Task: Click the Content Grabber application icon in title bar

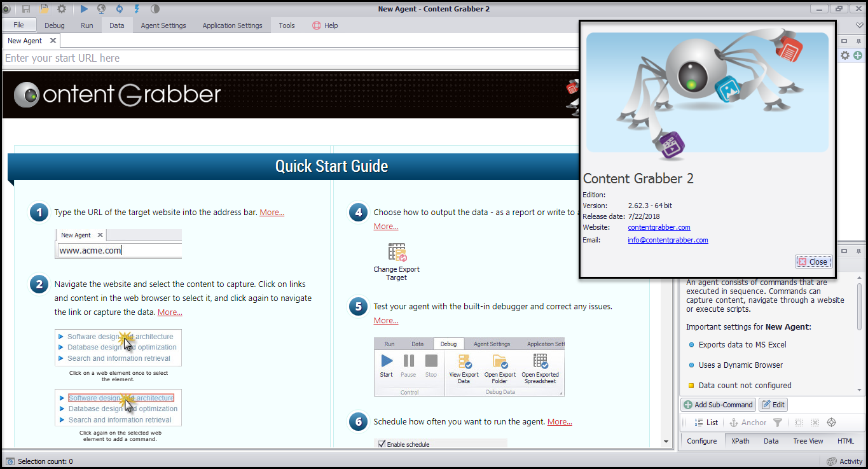Action: (6, 9)
